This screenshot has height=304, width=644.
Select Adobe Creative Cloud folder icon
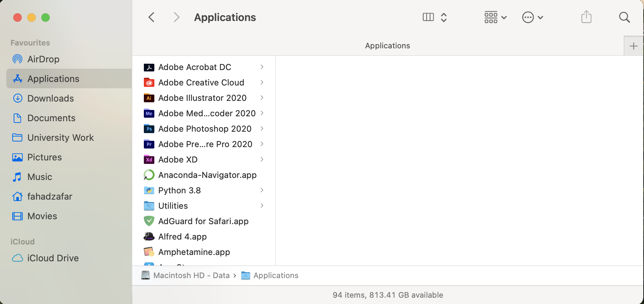tap(149, 83)
